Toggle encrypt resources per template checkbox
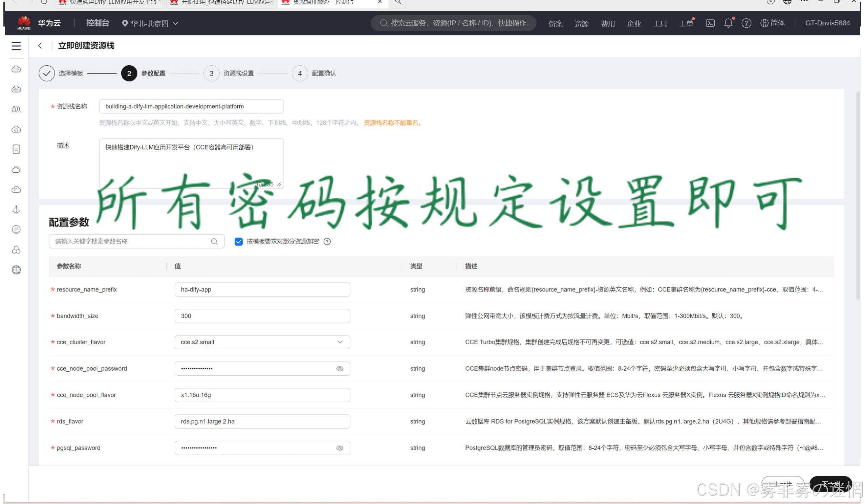The width and height of the screenshot is (865, 504). pyautogui.click(x=239, y=242)
